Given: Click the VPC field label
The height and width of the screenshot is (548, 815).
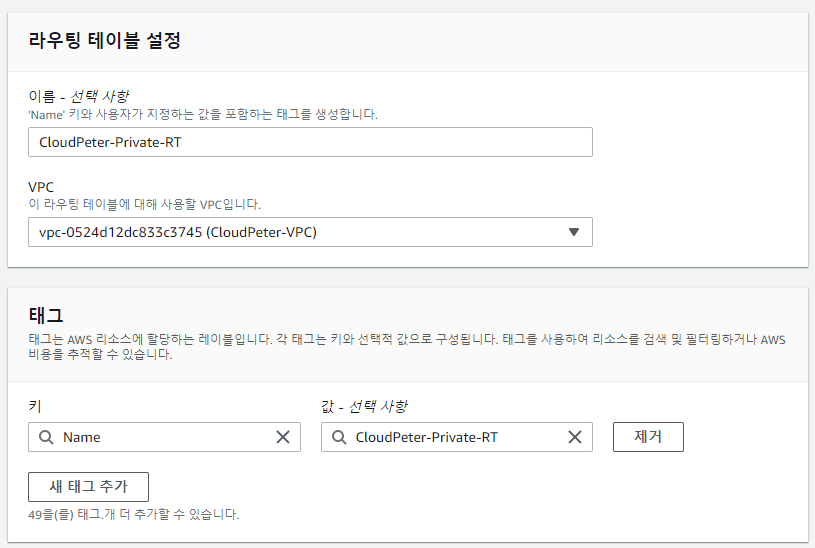Looking at the screenshot, I should 41,187.
